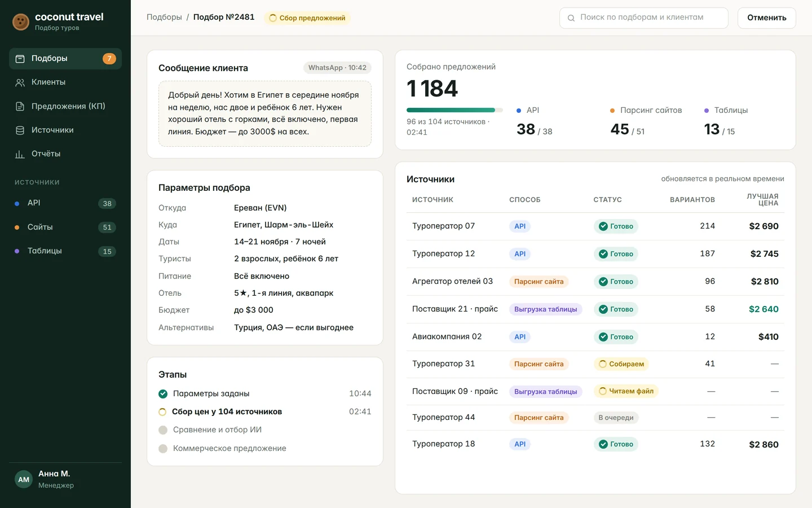Screen dimensions: 812x508
Task: Click the Готово check icon for Туроператор 07
Action: click(x=603, y=226)
